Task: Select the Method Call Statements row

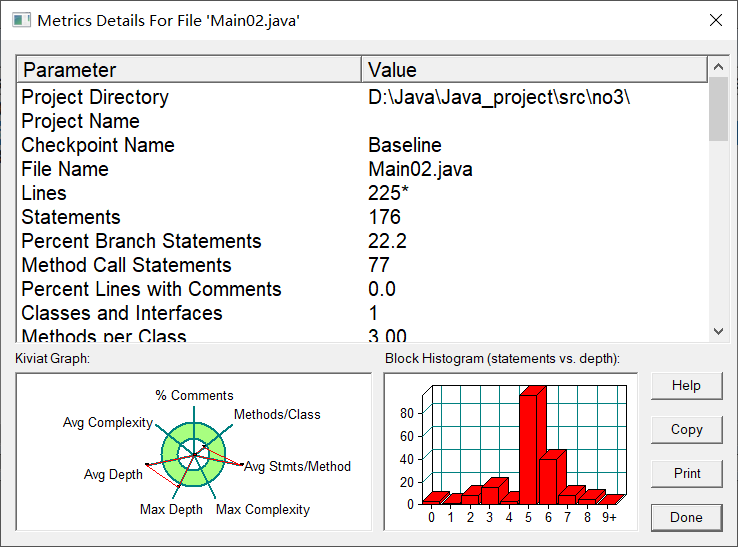Action: [x=362, y=265]
